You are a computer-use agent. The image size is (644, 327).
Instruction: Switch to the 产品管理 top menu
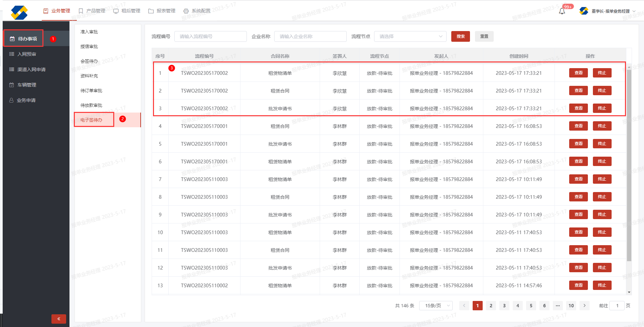92,11
